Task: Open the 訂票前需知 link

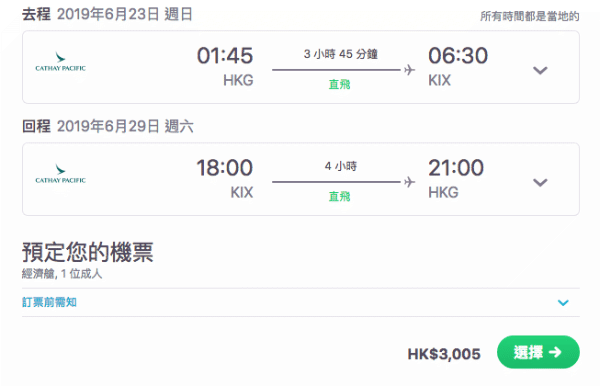Action: tap(49, 302)
